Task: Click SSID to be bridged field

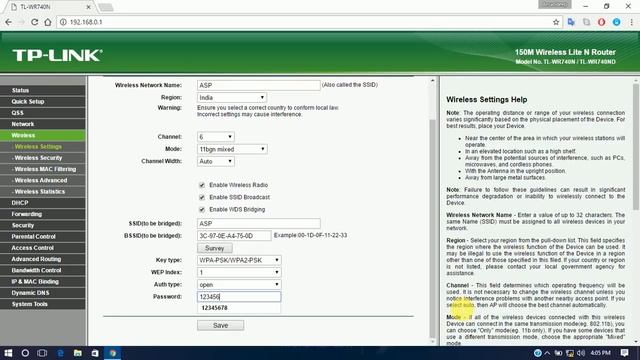Action: [258, 223]
